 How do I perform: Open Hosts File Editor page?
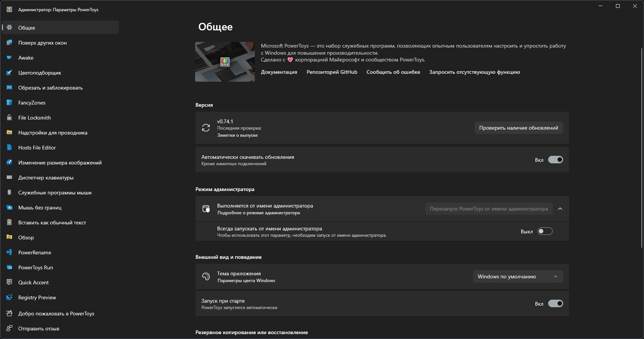tap(60, 147)
